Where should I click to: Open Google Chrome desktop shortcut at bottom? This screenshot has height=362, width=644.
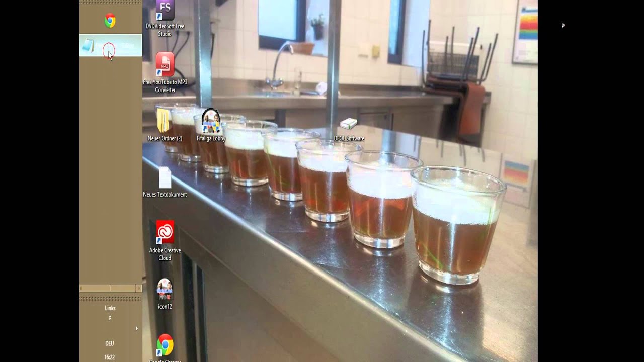point(165,348)
